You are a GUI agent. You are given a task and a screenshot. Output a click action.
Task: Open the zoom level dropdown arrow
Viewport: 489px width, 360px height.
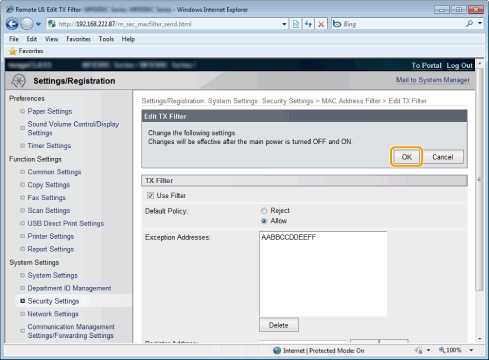pyautogui.click(x=471, y=350)
